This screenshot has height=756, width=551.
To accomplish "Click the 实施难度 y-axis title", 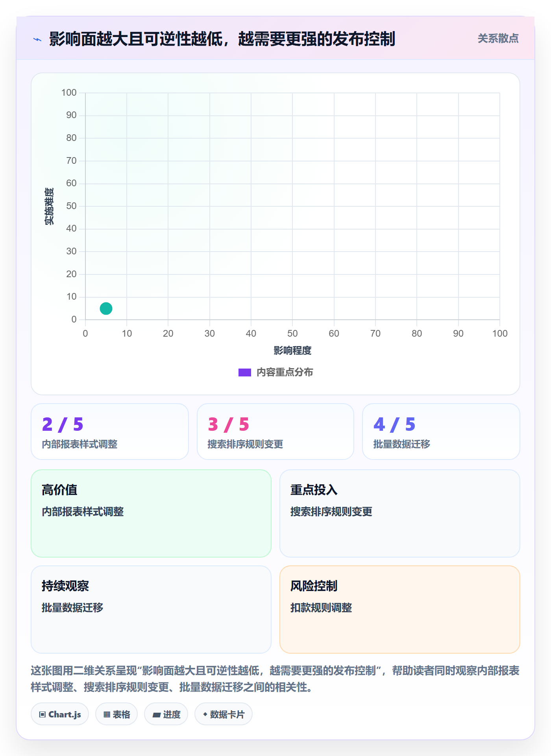I will coord(49,206).
